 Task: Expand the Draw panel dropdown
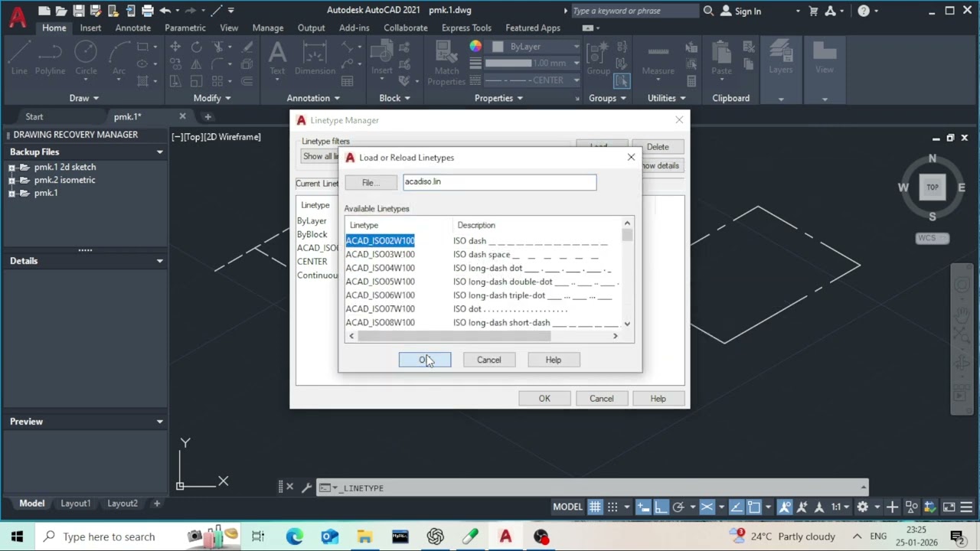[83, 98]
